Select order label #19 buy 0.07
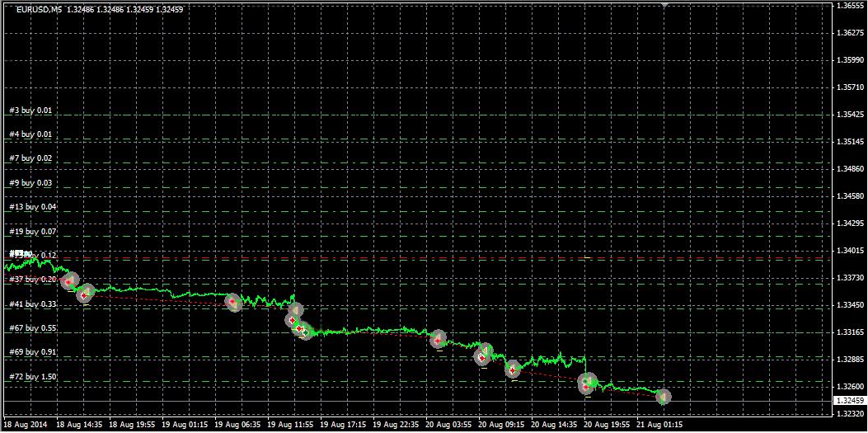 (33, 232)
